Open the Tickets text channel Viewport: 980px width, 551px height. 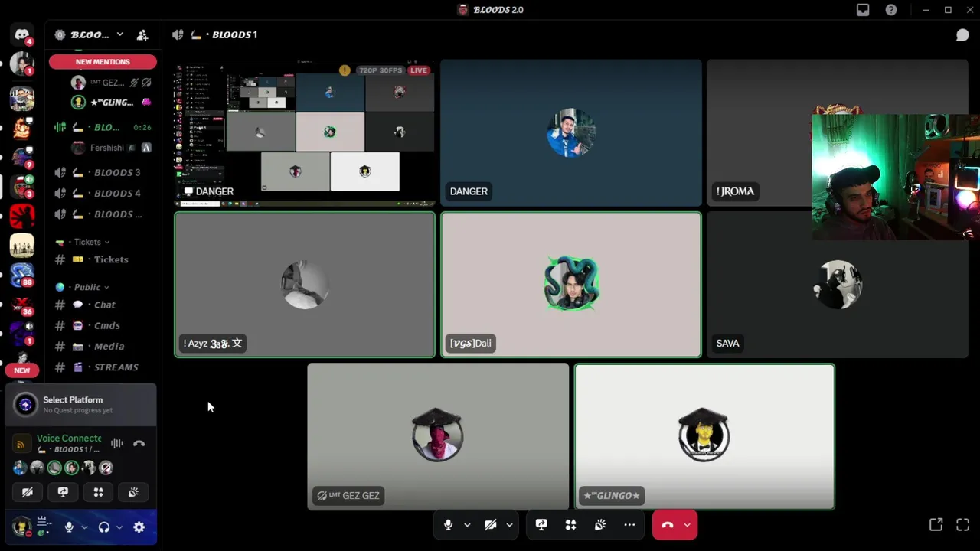coord(103,259)
